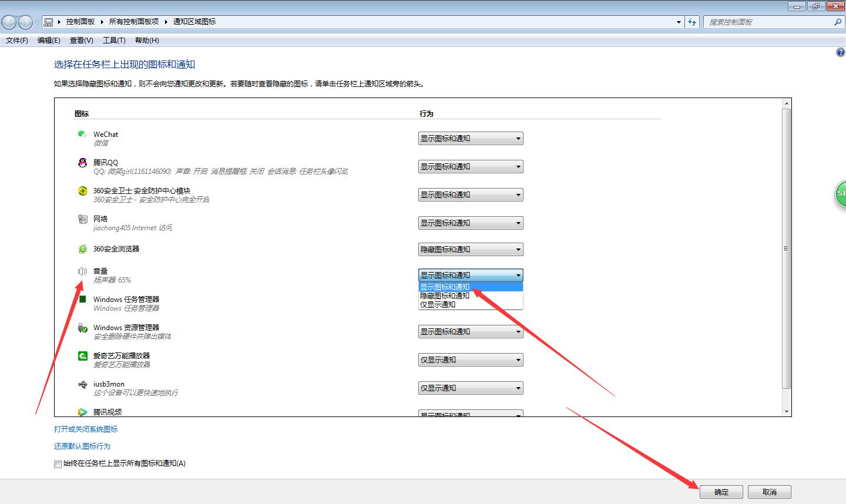Click the computer icon in address bar

(49, 22)
